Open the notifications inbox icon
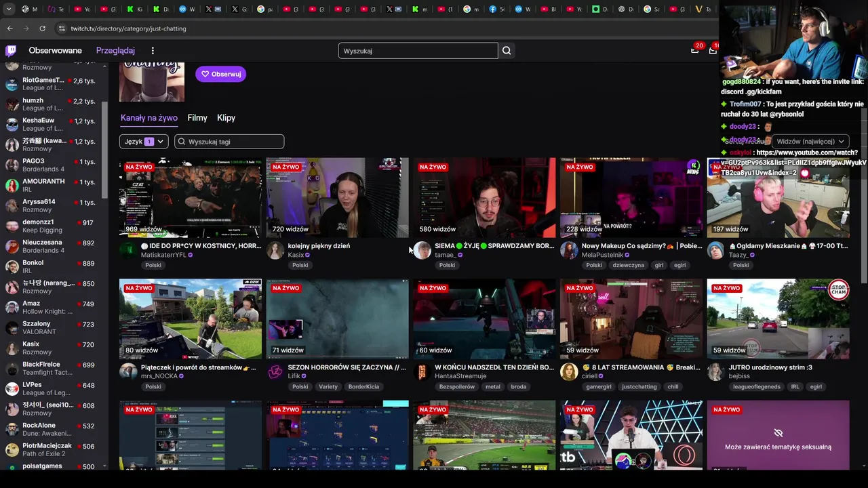Image resolution: width=868 pixels, height=488 pixels. pos(694,50)
